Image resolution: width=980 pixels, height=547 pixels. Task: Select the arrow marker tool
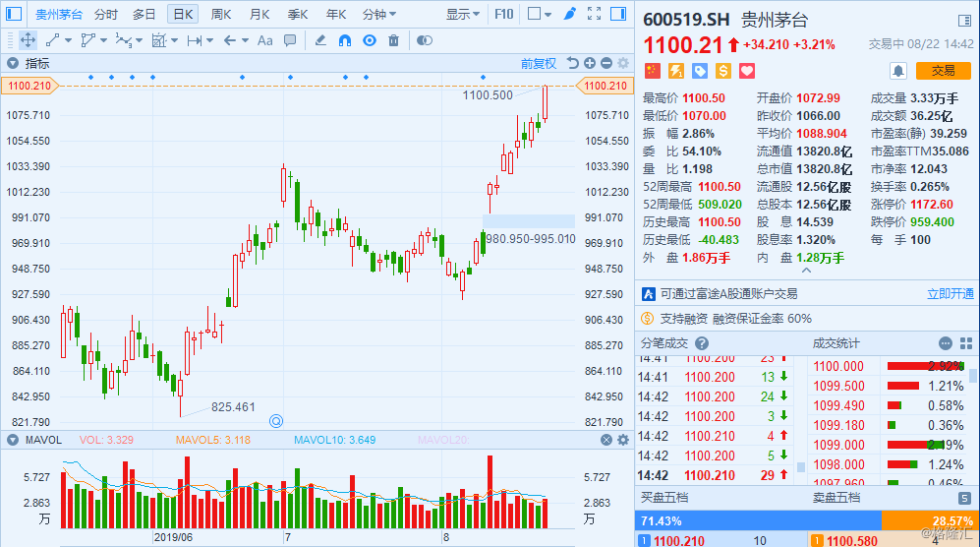click(x=230, y=40)
